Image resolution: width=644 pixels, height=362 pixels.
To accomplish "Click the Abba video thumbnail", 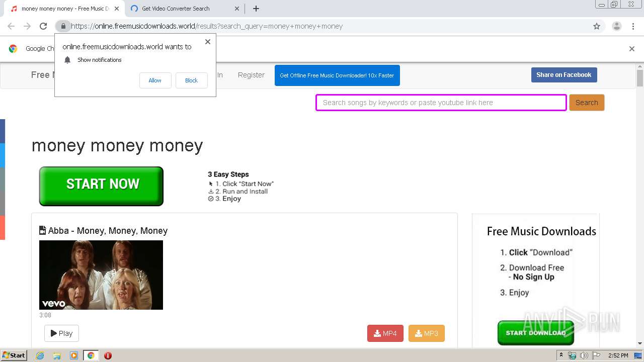I will [x=101, y=275].
